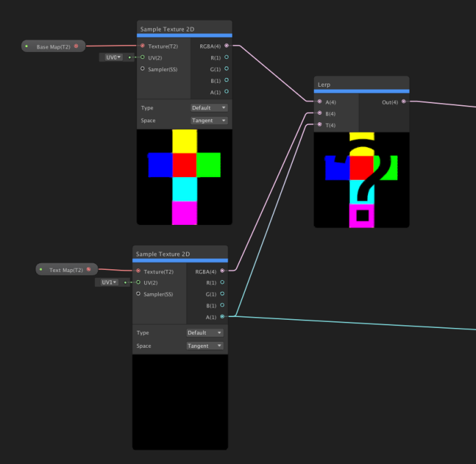Viewport: 476px width, 464px height.
Task: Open the UV1 channel dropdown
Action: coord(109,282)
